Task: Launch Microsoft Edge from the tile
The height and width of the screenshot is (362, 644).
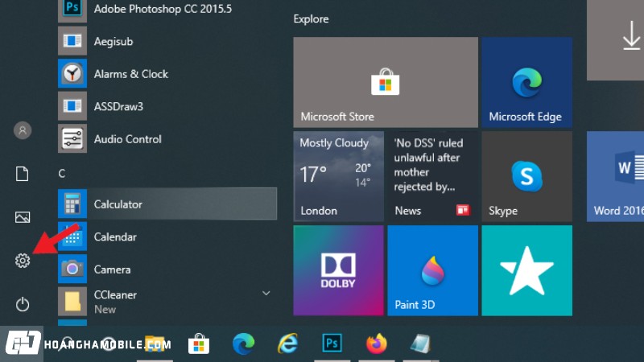Action: (x=526, y=83)
